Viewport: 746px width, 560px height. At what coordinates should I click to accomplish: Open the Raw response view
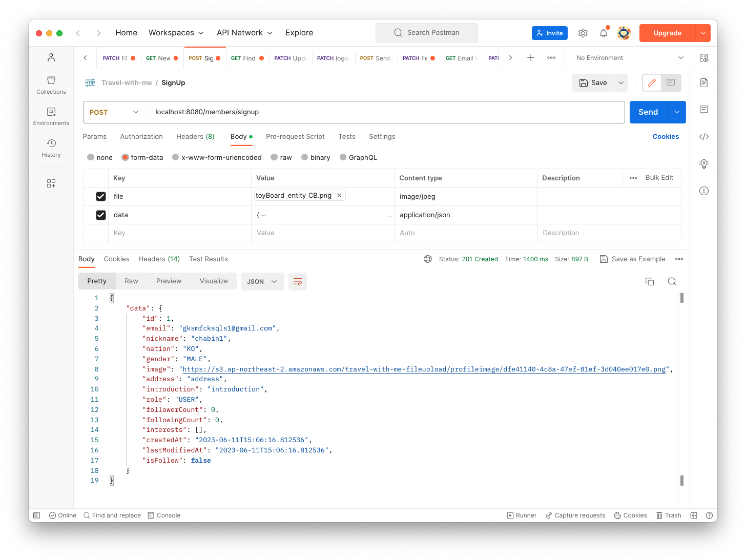click(x=131, y=281)
